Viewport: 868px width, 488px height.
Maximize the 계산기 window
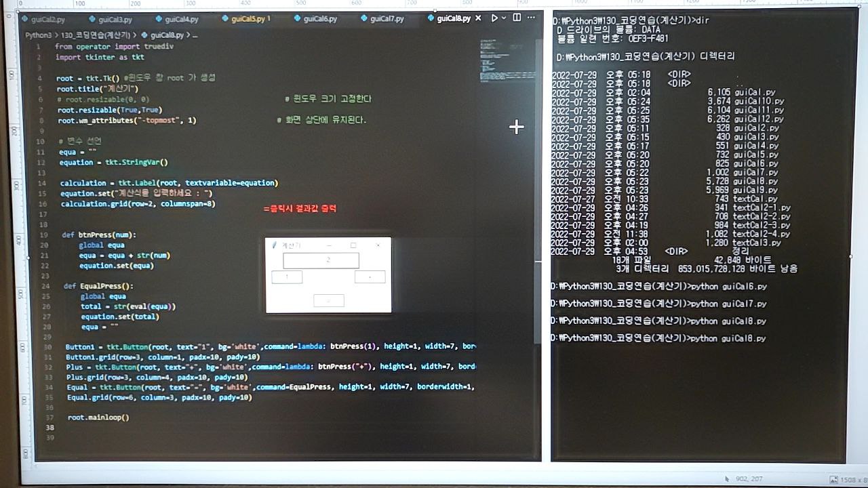point(353,245)
